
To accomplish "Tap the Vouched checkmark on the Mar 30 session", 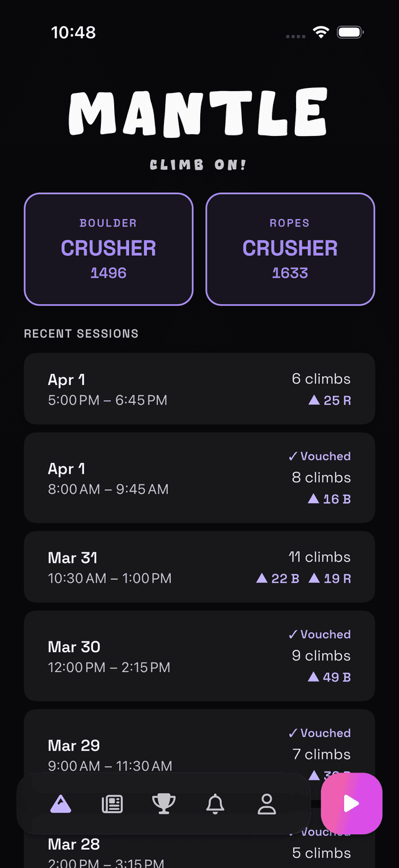I will (319, 634).
